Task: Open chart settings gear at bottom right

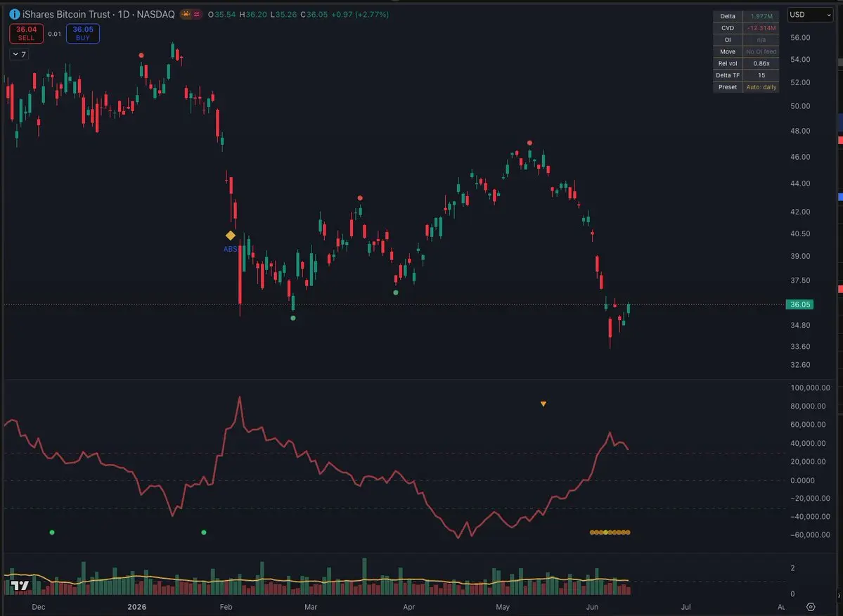Action: point(811,607)
